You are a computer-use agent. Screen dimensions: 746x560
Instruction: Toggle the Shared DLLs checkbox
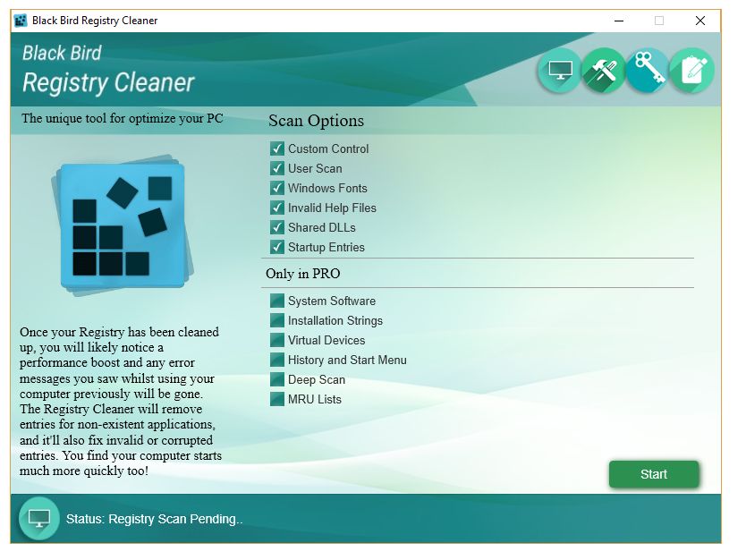[277, 227]
